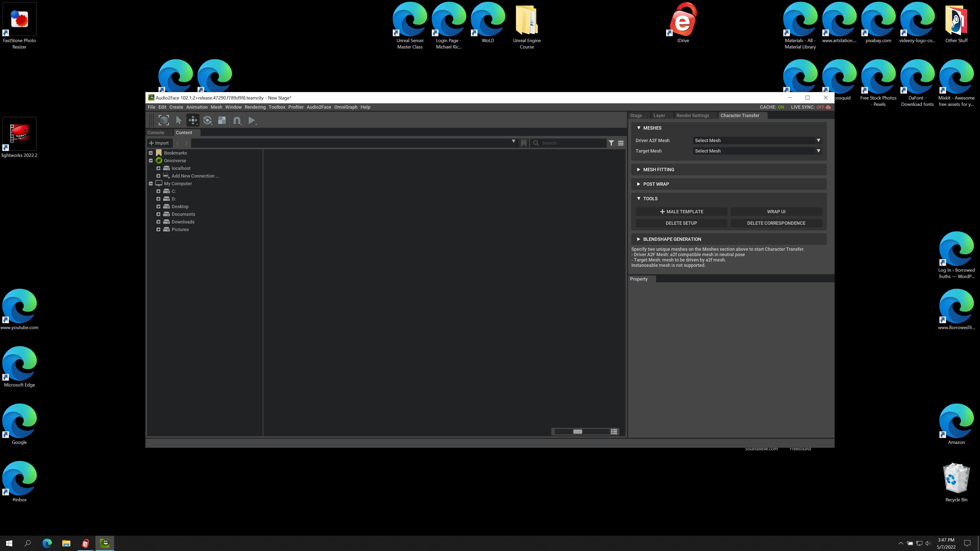Click the cube selection mode icon
Screen dimensions: 980x551
164,121
